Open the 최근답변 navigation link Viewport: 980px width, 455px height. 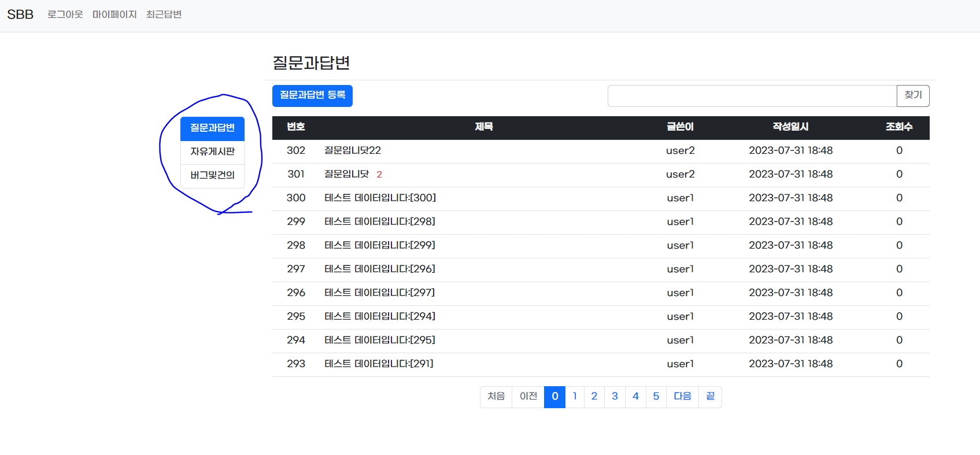(x=164, y=14)
